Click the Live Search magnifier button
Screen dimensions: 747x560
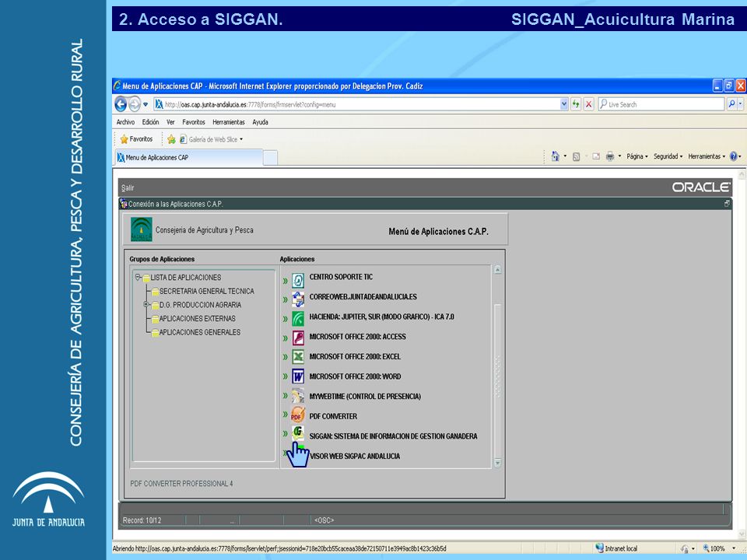click(731, 103)
